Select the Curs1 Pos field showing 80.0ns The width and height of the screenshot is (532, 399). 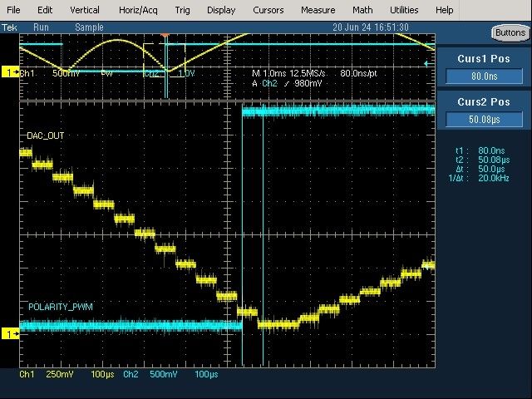click(484, 76)
